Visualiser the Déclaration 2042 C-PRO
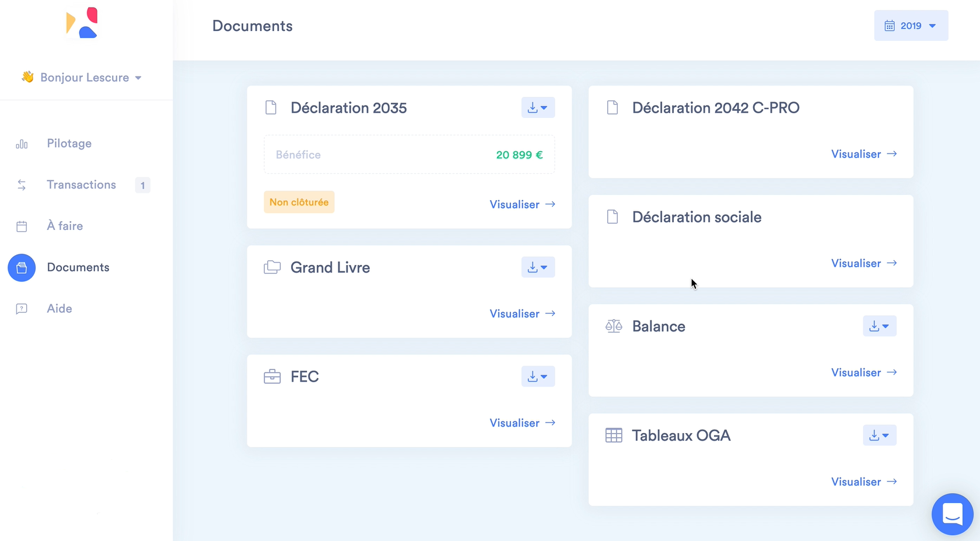The width and height of the screenshot is (980, 541). 863,154
